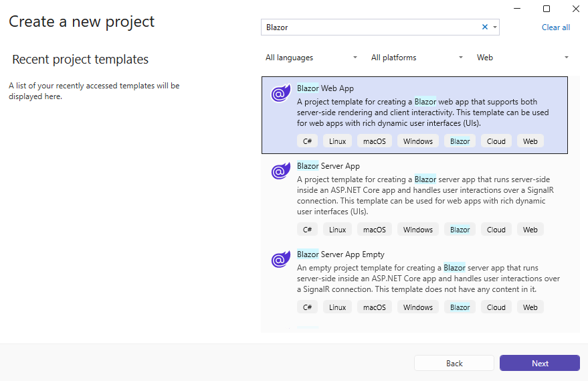The image size is (588, 381).
Task: Select the Blazor Server App Empty template
Action: coord(414,281)
